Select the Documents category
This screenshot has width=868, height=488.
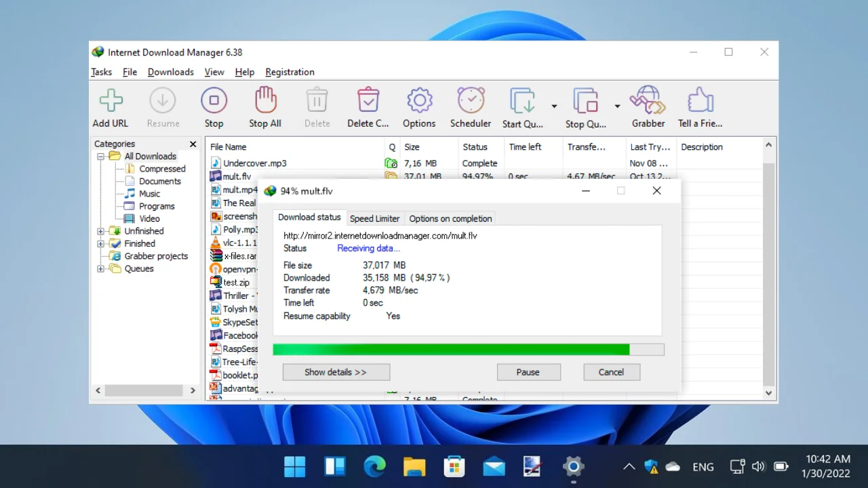click(160, 182)
